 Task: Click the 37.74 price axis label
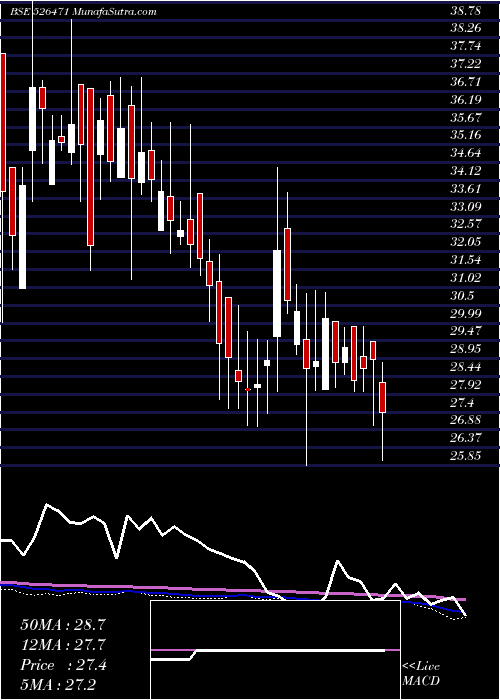[x=465, y=46]
